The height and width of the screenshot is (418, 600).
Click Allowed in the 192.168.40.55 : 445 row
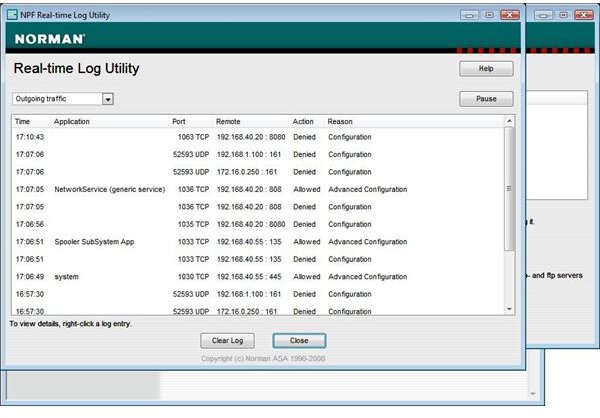[307, 277]
